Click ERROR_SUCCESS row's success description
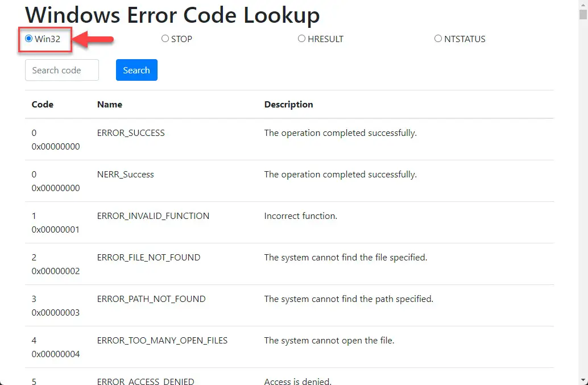This screenshot has height=385, width=588. (340, 133)
